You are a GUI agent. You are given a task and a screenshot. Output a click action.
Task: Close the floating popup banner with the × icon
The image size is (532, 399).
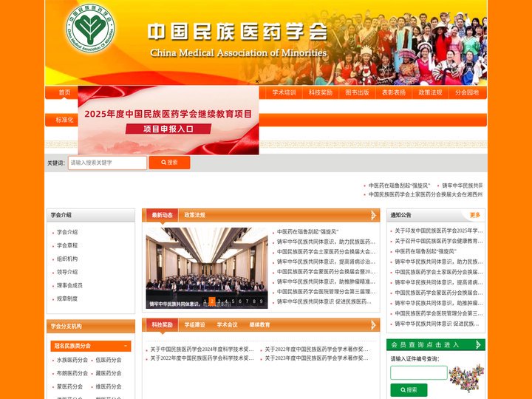257,81
